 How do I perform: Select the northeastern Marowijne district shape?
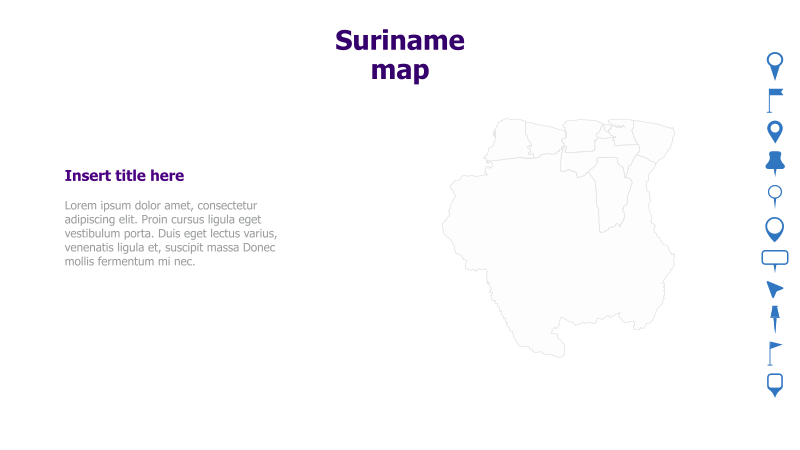coord(655,140)
